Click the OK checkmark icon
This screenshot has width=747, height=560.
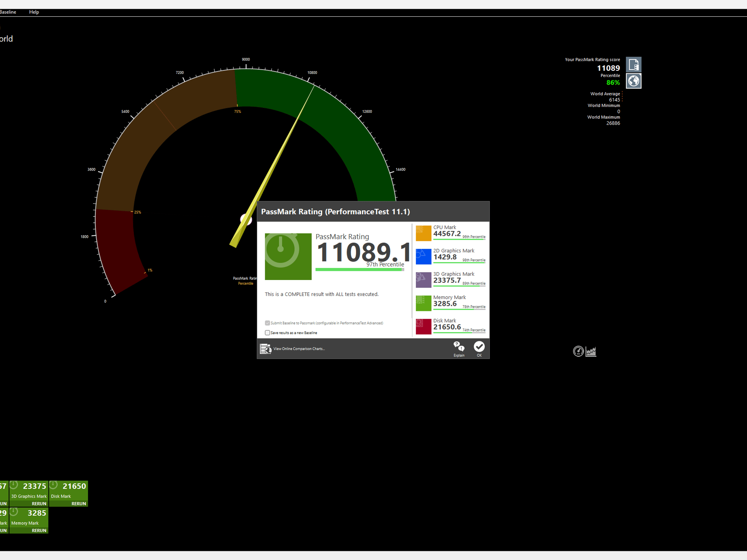[479, 346]
